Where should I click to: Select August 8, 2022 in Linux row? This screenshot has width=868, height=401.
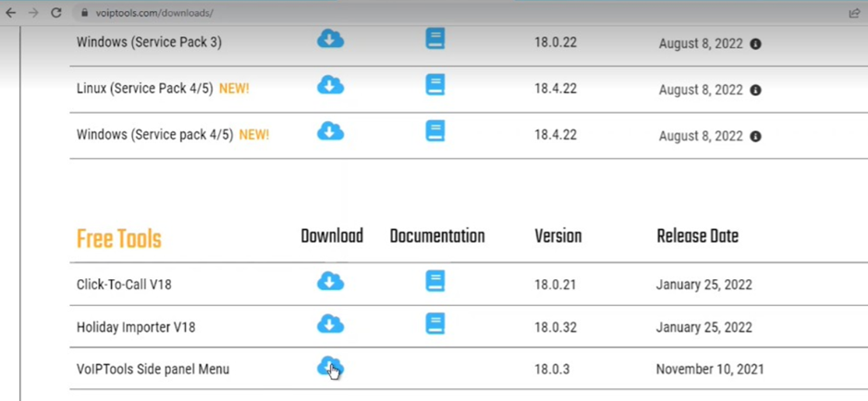pos(701,90)
